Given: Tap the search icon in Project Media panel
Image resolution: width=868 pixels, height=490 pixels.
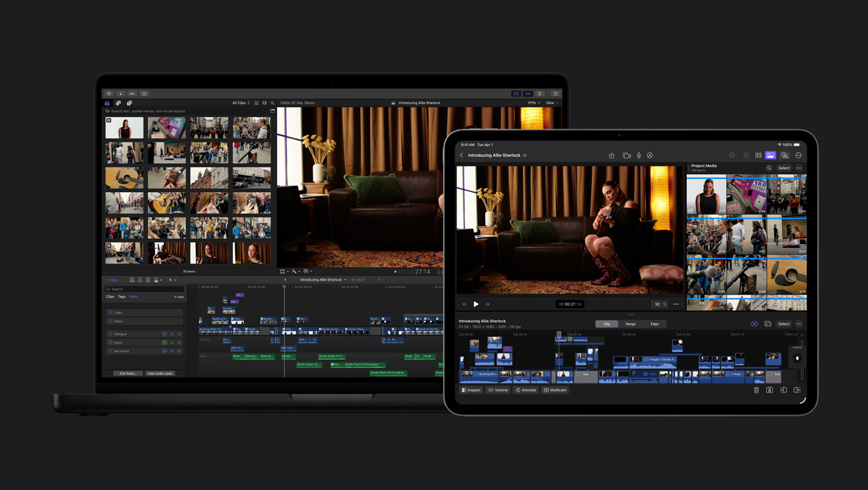Looking at the screenshot, I should (769, 167).
